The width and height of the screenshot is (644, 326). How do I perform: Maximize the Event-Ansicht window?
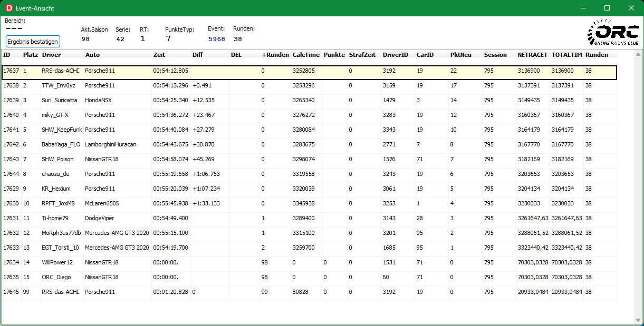tap(607, 8)
